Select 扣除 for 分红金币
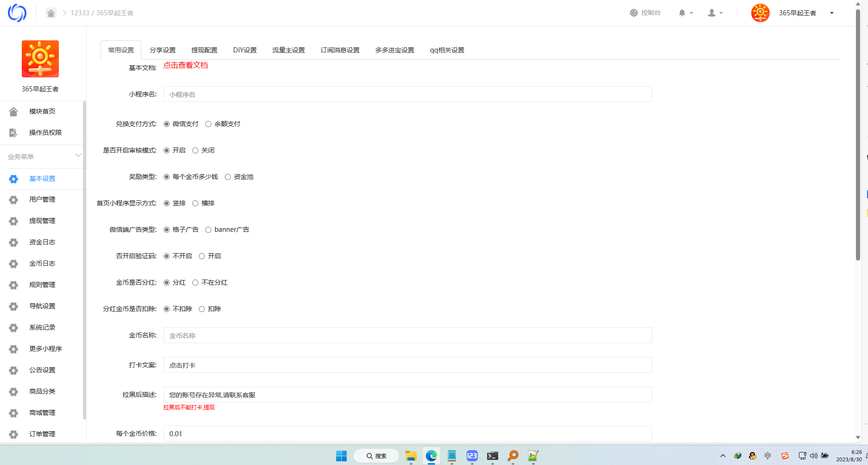This screenshot has height=465, width=868. pos(202,309)
